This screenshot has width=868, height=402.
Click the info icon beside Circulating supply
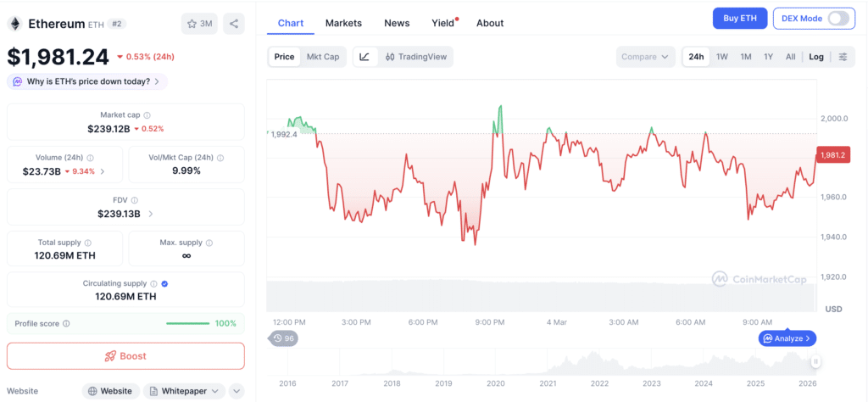click(x=154, y=283)
